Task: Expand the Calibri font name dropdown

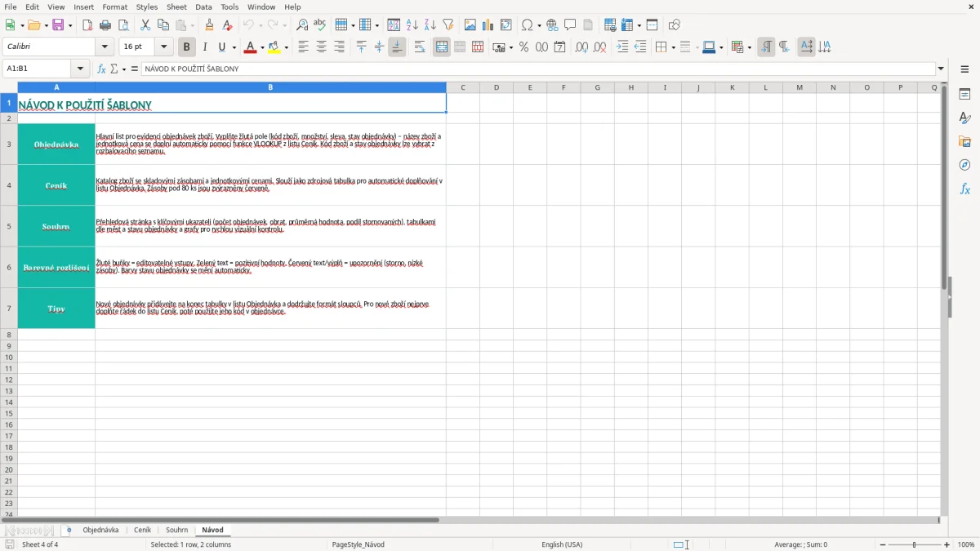Action: [x=105, y=47]
